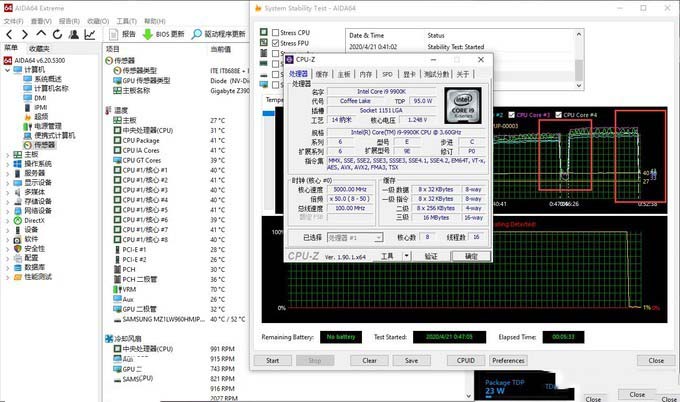This screenshot has height=402, width=680.
Task: Click the forward arrow in AIDA64 toolbar
Action: pos(25,34)
